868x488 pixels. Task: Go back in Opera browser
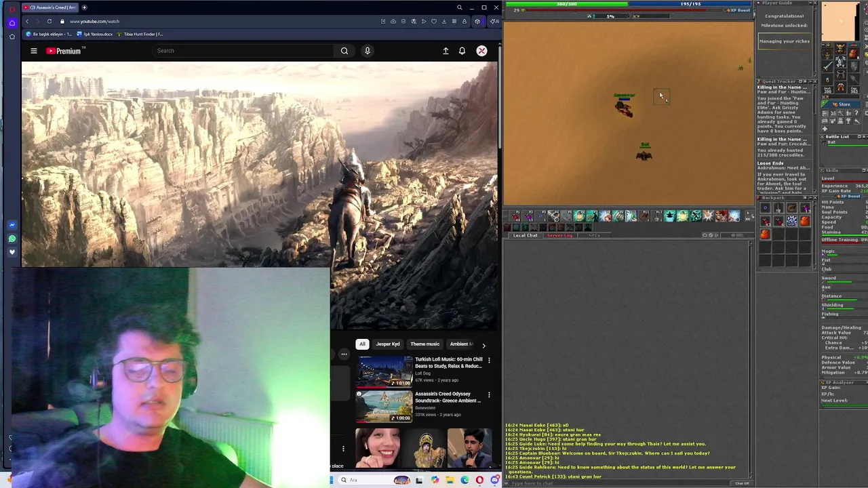tap(27, 21)
